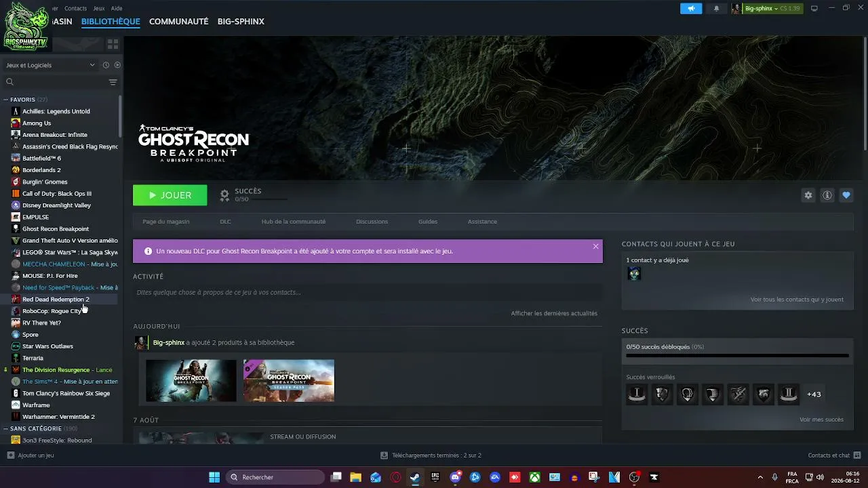Open the Ghost Recon Breakpoint activity thumbnail

pyautogui.click(x=191, y=381)
